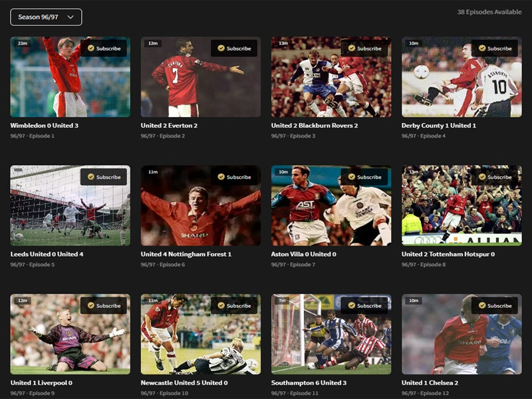Open United 1 Liverpool 0 thumbnail
The height and width of the screenshot is (399, 532).
click(70, 334)
